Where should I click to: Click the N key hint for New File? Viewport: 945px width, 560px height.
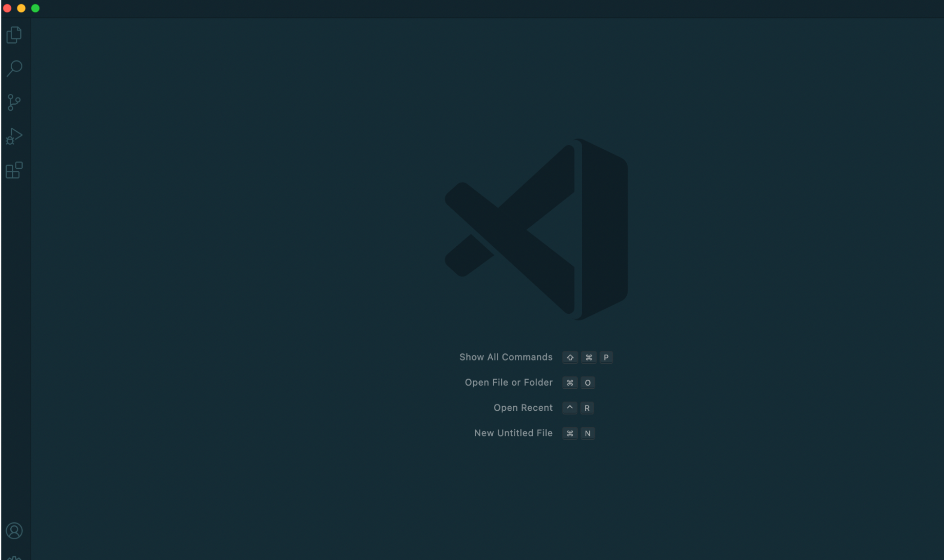tap(588, 433)
